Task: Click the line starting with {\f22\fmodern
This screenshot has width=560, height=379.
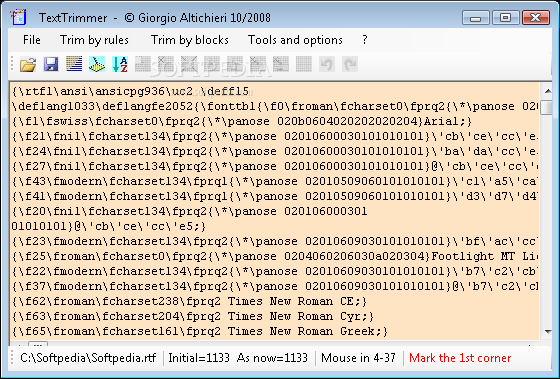Action: (274, 271)
